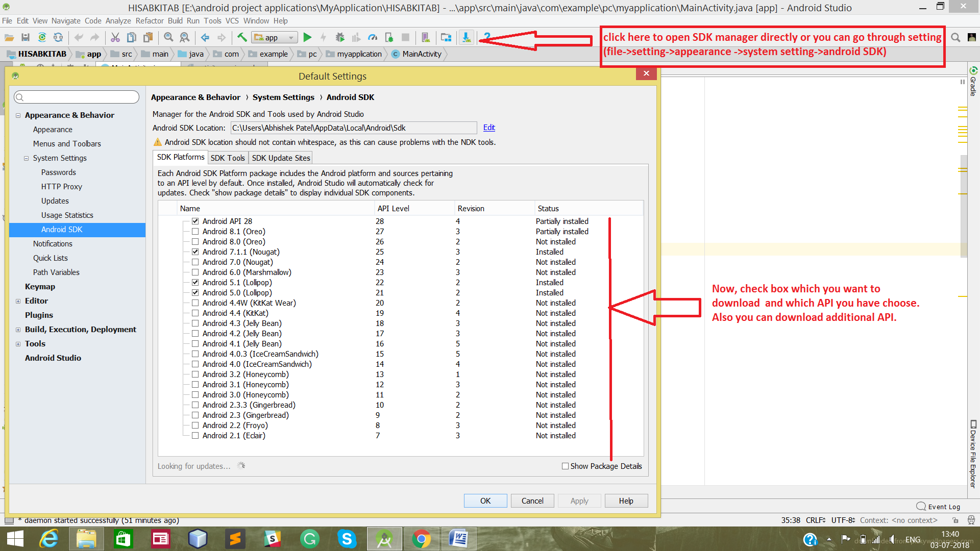
Task: Open Internet Explorer from taskbar
Action: [50, 539]
